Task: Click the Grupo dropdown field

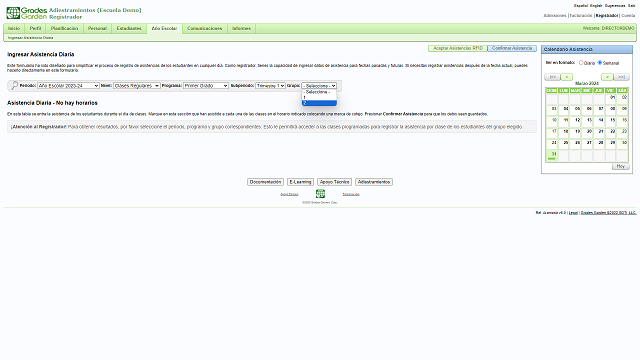Action: tap(319, 86)
